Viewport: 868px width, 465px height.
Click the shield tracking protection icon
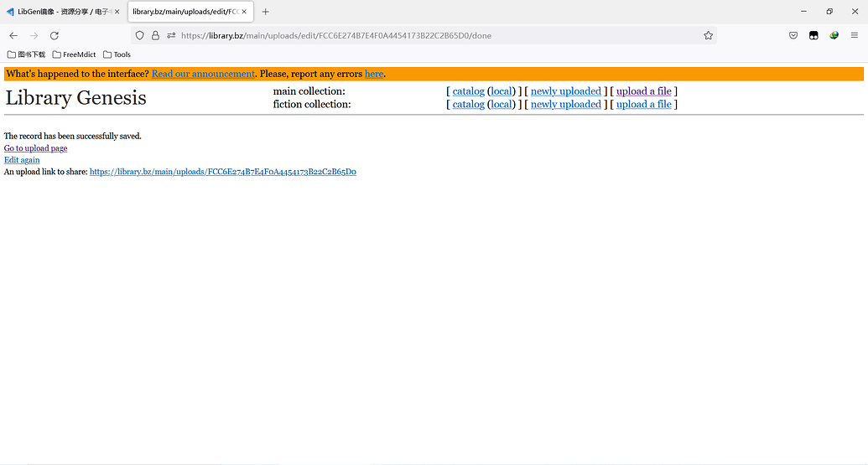(140, 35)
